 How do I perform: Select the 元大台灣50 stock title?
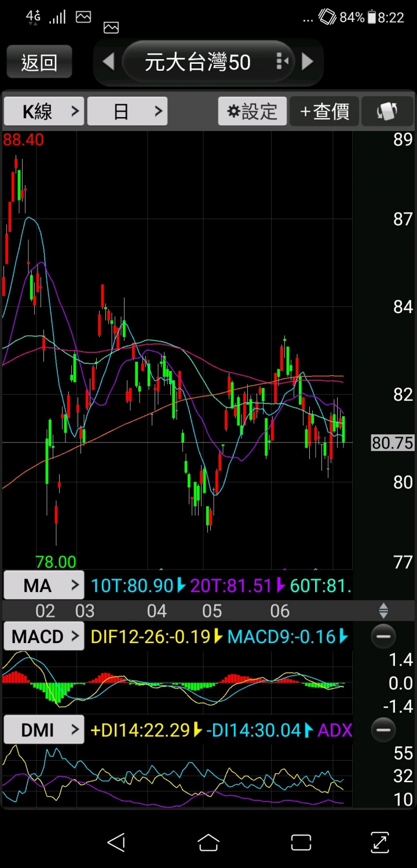pos(197,62)
